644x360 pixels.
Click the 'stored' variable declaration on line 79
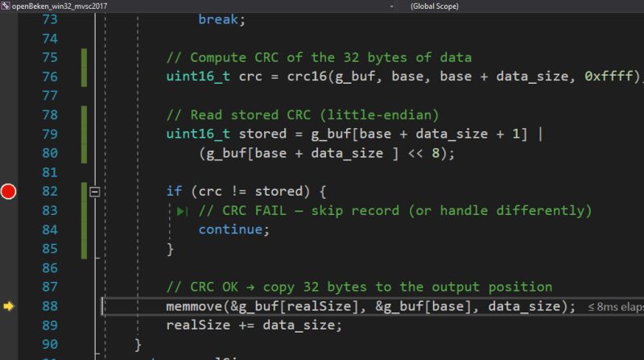263,134
